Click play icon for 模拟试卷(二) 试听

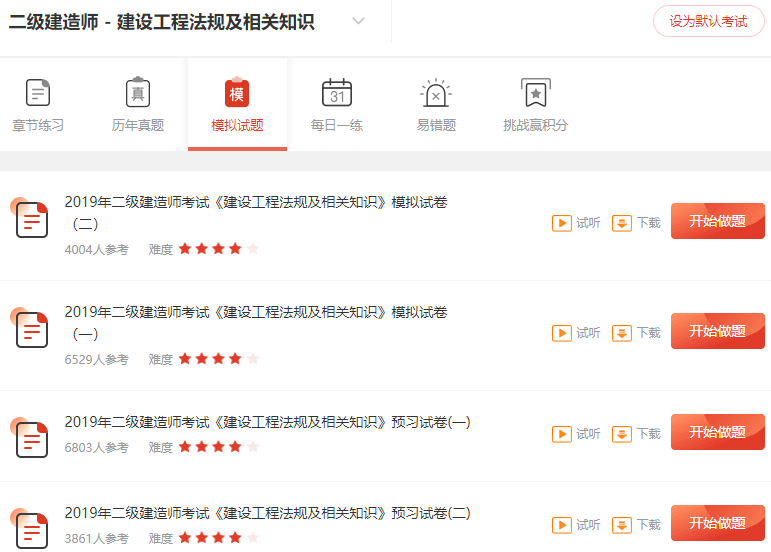(x=562, y=223)
